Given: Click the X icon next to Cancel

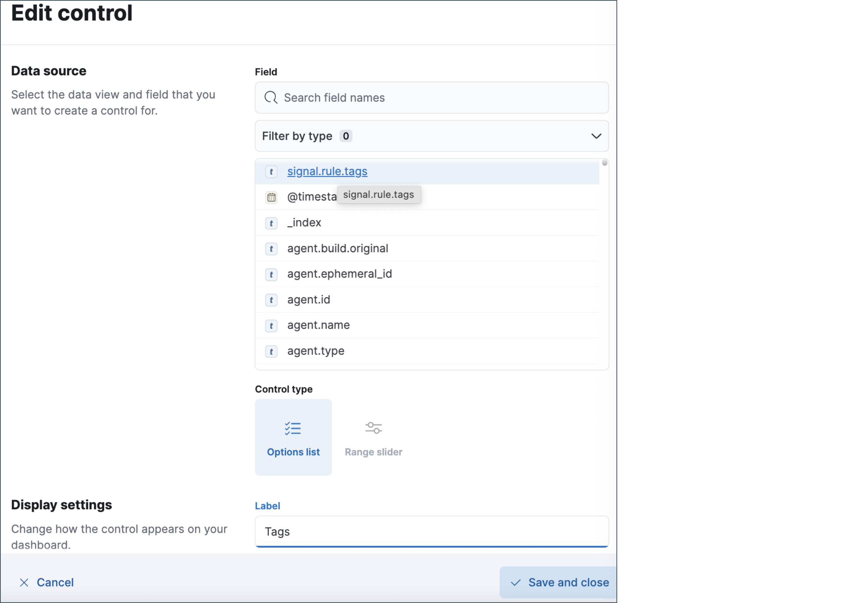Looking at the screenshot, I should 24,583.
